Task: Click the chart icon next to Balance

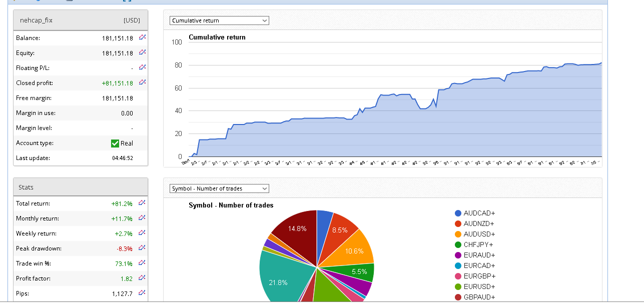Action: pyautogui.click(x=143, y=37)
